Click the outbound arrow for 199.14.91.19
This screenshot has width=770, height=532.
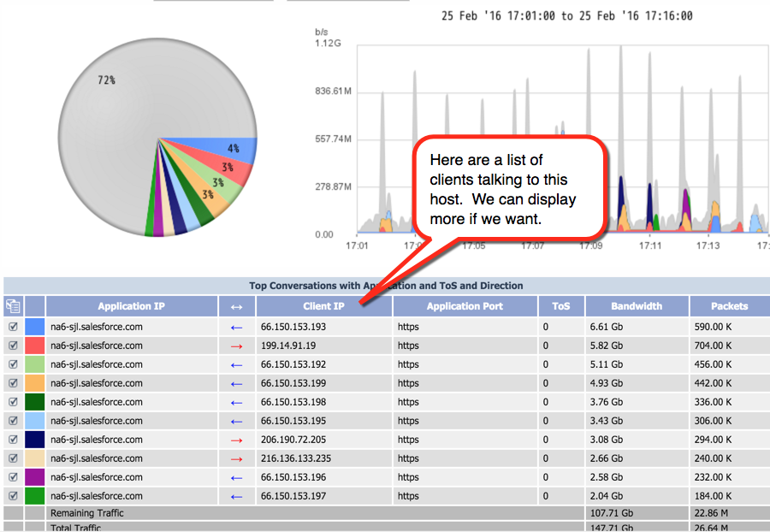237,346
